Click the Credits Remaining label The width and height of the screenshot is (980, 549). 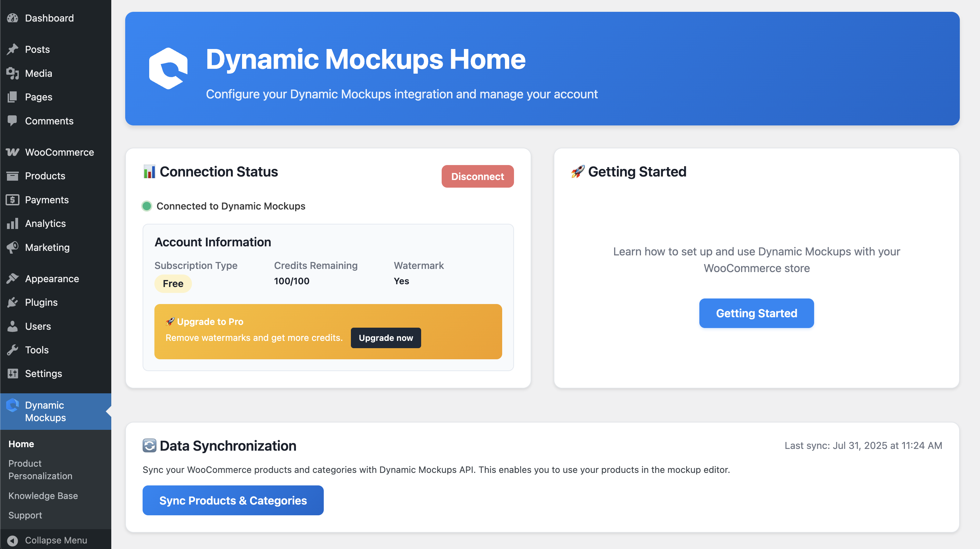click(316, 265)
